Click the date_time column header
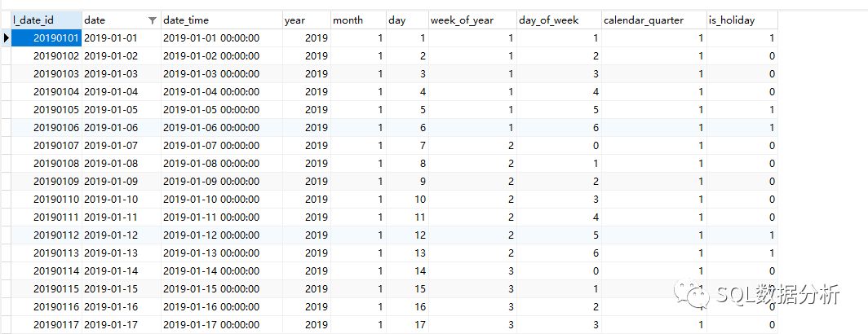This screenshot has height=334, width=868. click(x=221, y=20)
